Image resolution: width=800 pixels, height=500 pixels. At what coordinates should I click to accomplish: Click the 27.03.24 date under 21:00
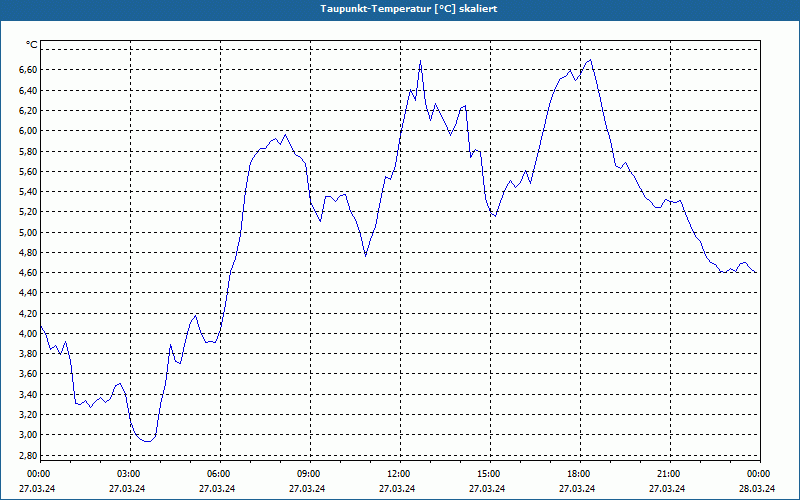click(x=667, y=488)
